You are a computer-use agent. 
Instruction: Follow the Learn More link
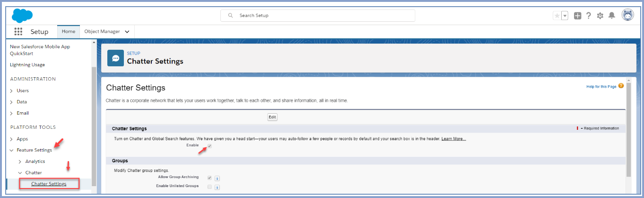point(453,139)
